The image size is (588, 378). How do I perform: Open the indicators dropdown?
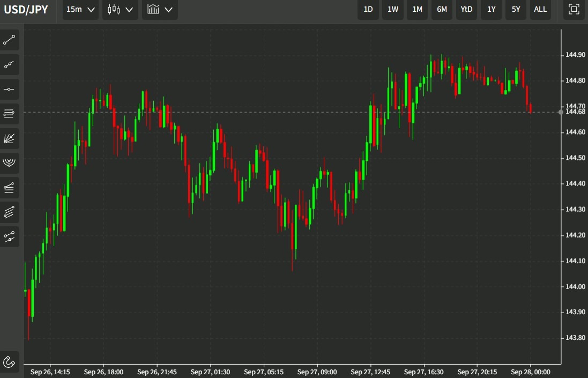coord(160,9)
